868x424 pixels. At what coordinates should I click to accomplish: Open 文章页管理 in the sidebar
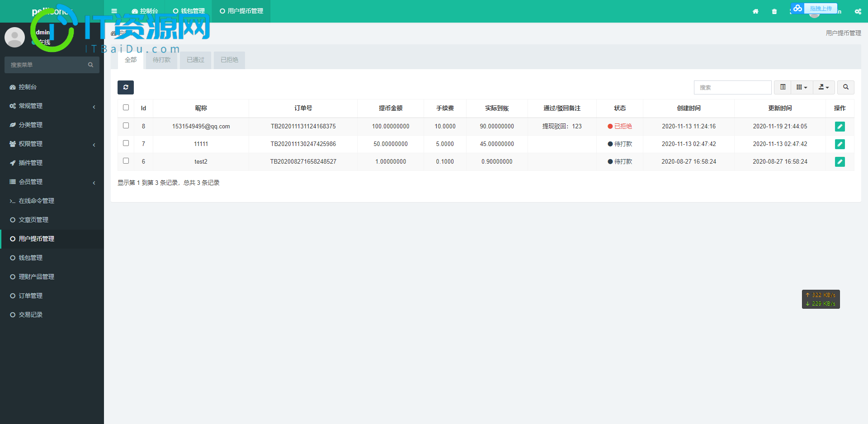(52, 220)
